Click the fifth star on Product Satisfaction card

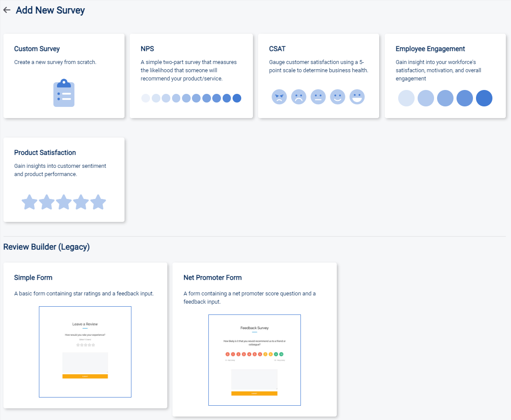[x=98, y=202]
